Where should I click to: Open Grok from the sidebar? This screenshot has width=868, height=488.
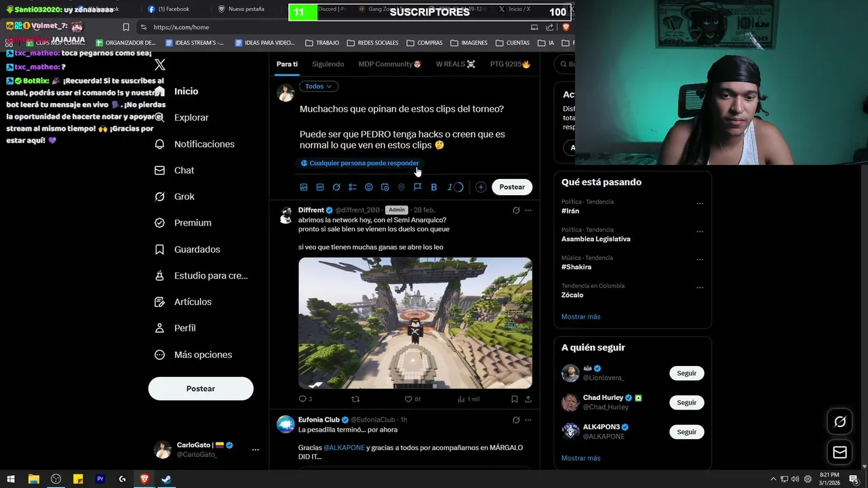pyautogui.click(x=174, y=197)
